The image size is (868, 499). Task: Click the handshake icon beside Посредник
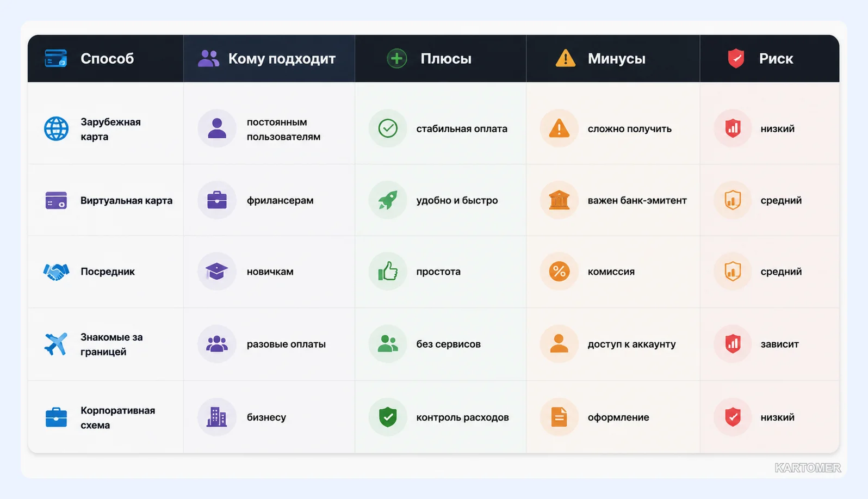pos(56,272)
